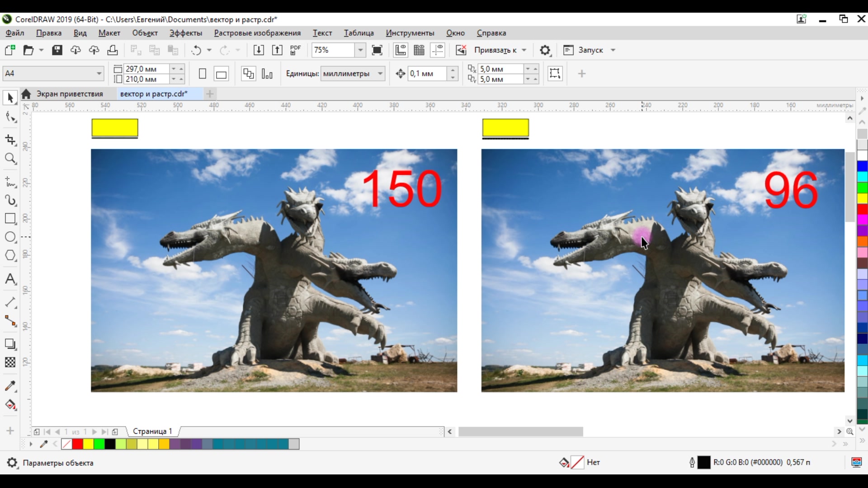Customize toolbox plus button
Viewport: 868px width, 488px height.
(x=10, y=431)
